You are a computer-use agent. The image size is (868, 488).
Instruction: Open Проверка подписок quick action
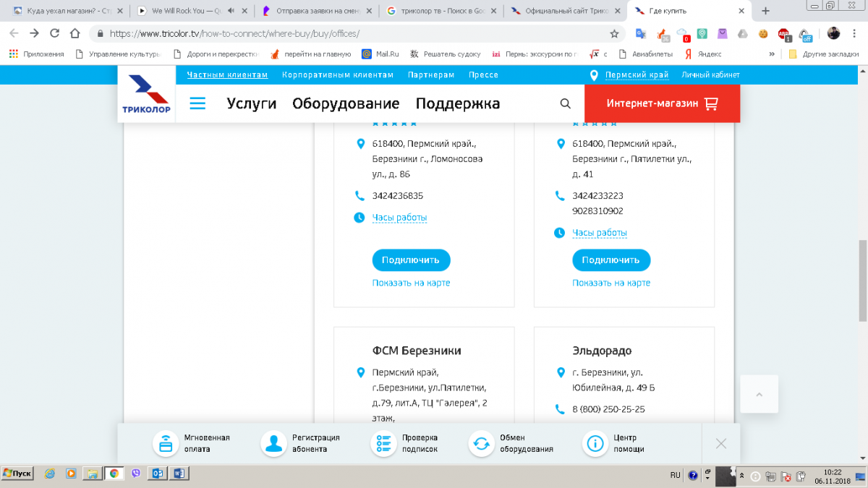tap(383, 443)
